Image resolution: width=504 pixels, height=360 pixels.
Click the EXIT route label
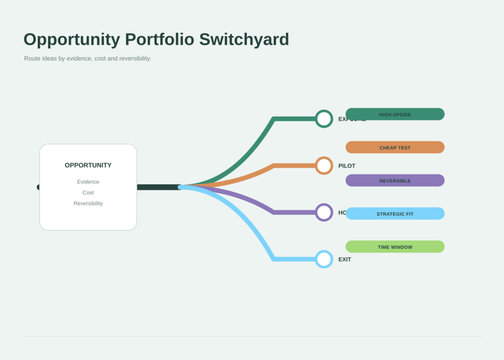click(x=345, y=259)
